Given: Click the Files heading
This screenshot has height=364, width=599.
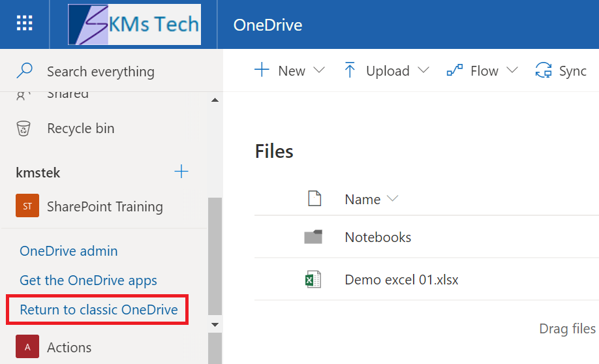Looking at the screenshot, I should pyautogui.click(x=274, y=151).
